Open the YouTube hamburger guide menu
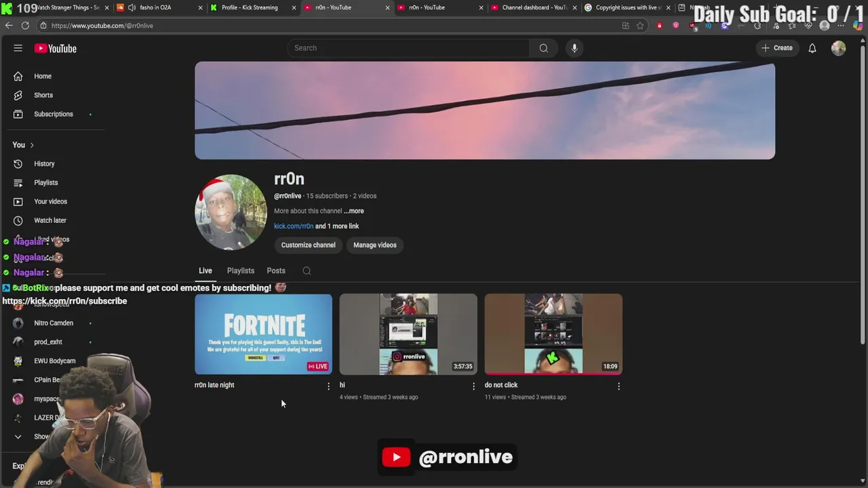Screen dimensions: 868x488 tap(18, 48)
